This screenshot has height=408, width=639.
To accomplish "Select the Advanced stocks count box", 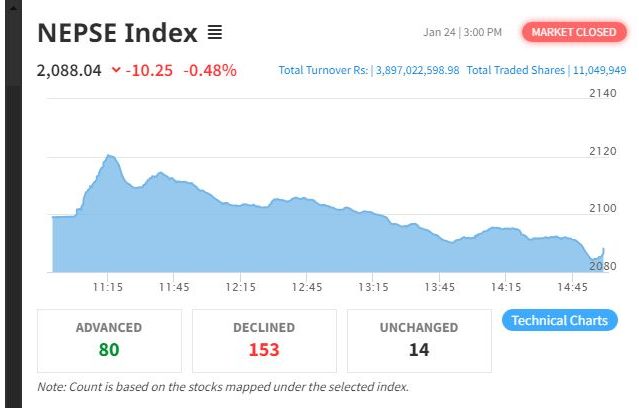I will pos(109,340).
